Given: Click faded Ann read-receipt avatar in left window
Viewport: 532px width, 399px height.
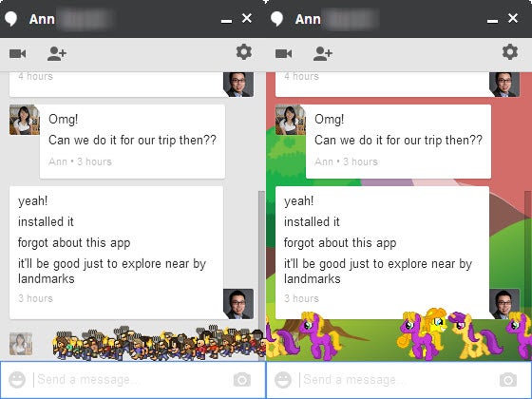Looking at the screenshot, I should coord(21,344).
